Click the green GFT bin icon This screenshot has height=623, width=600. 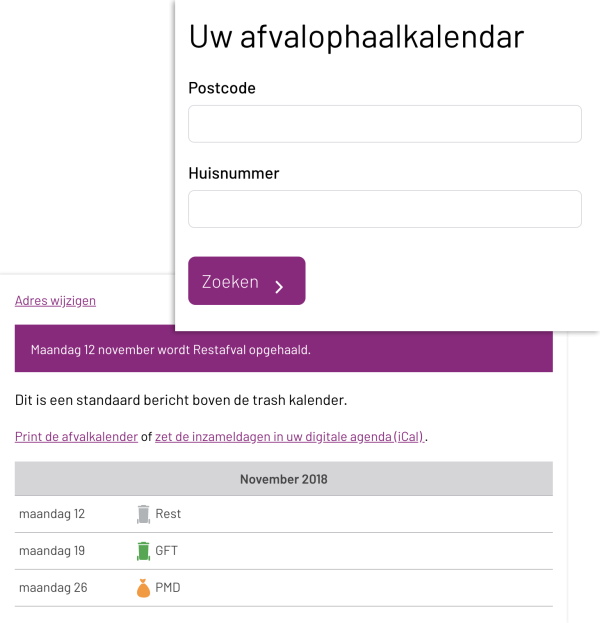[143, 551]
